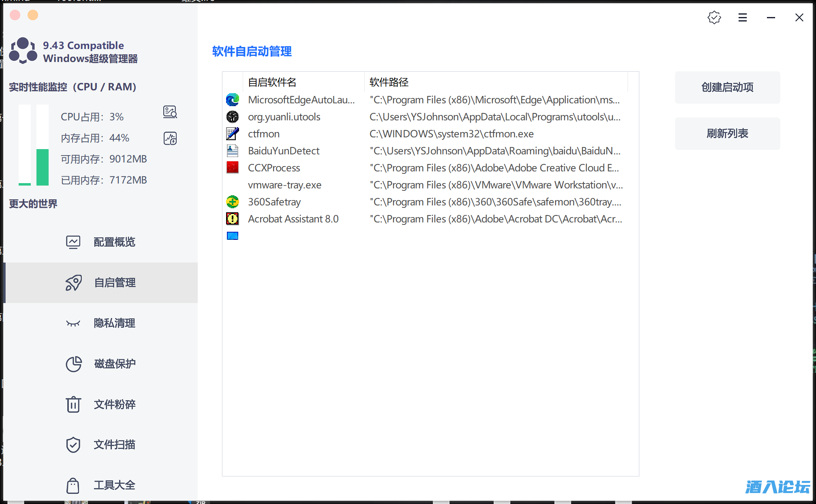The height and width of the screenshot is (504, 816).
Task: Select the MicrosoftEdgeAutoLaunch startup entry
Action: point(301,100)
